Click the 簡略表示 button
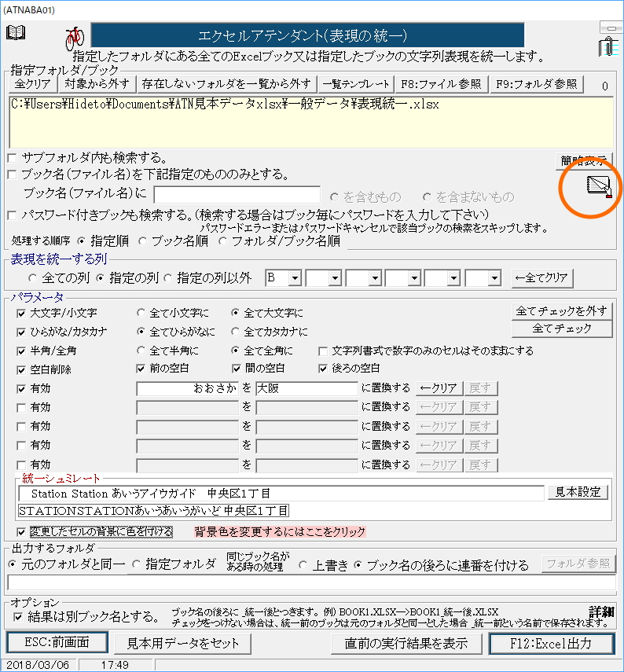The image size is (624, 672). coord(584,160)
